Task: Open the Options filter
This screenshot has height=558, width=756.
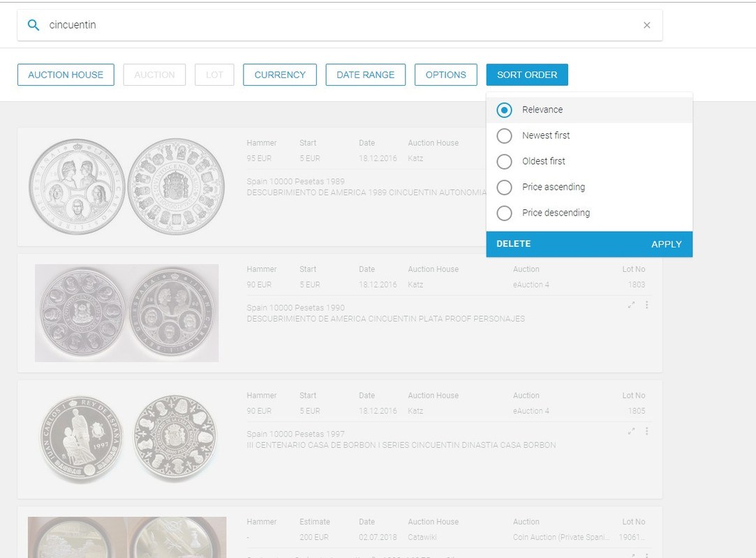Action: (x=445, y=75)
